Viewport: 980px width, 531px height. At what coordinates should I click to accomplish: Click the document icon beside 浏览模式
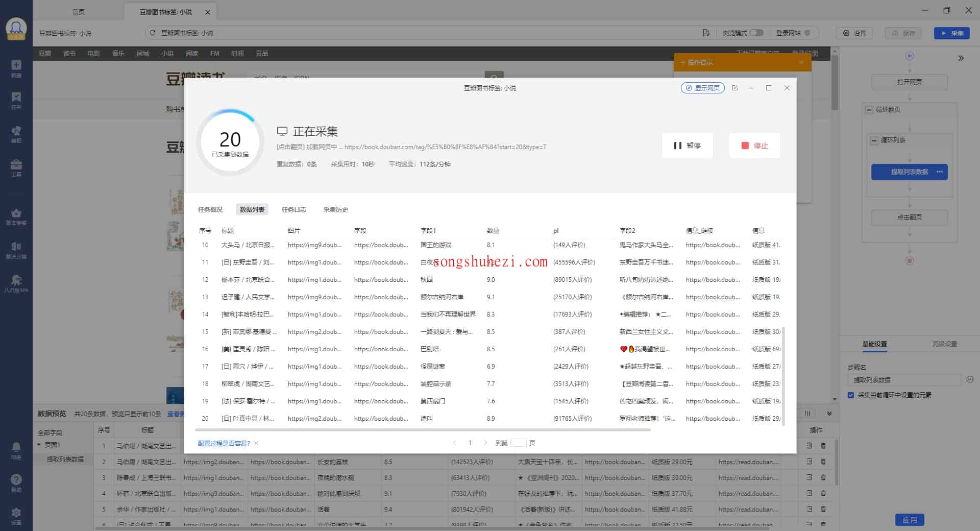(x=706, y=33)
